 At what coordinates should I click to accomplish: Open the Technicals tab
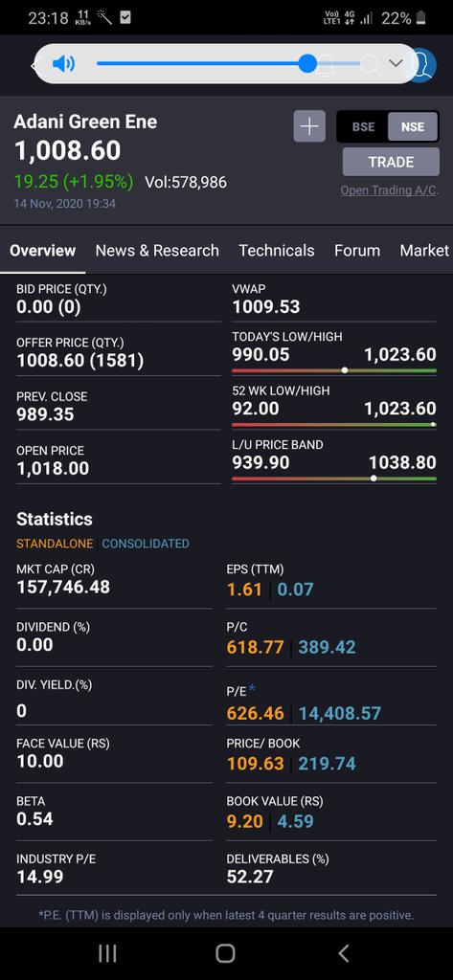pyautogui.click(x=277, y=251)
